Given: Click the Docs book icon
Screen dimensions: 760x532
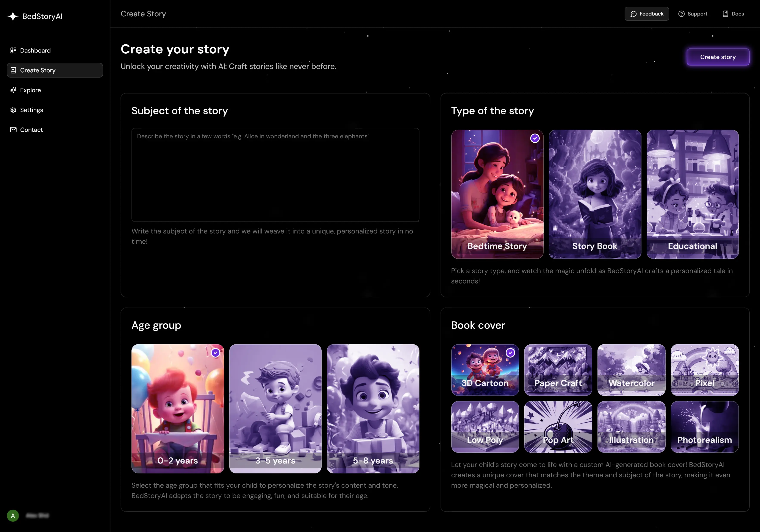Looking at the screenshot, I should [725, 14].
